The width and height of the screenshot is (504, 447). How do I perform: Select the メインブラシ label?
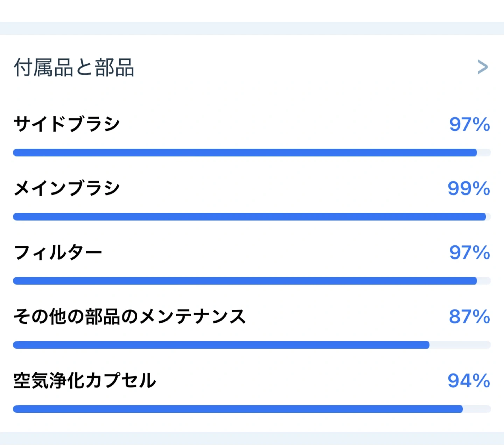click(66, 188)
